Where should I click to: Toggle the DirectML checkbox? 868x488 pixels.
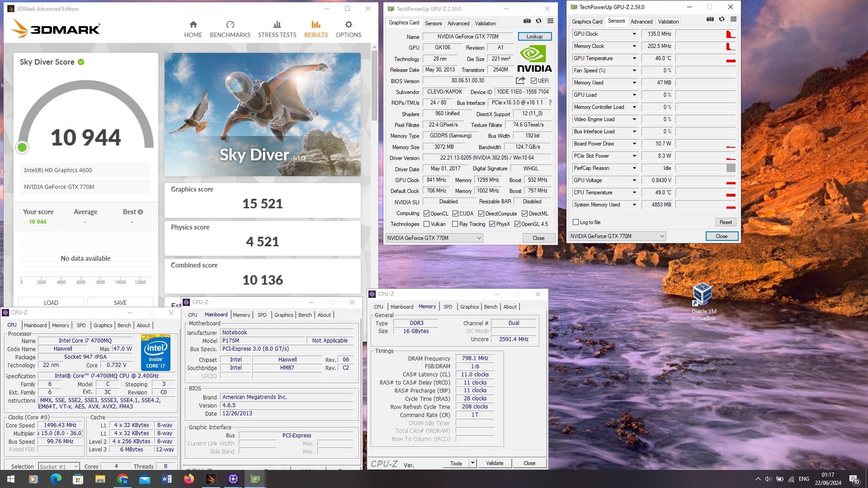click(x=525, y=214)
